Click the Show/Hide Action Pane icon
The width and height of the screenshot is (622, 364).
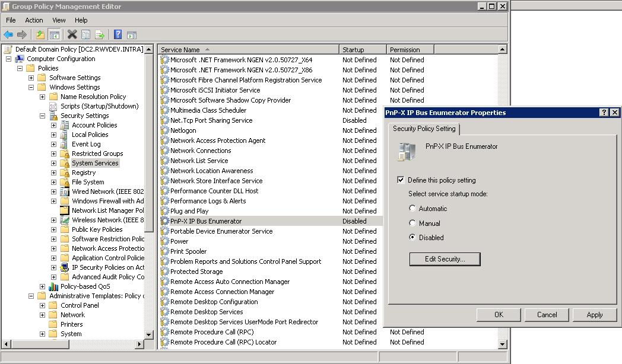(132, 35)
